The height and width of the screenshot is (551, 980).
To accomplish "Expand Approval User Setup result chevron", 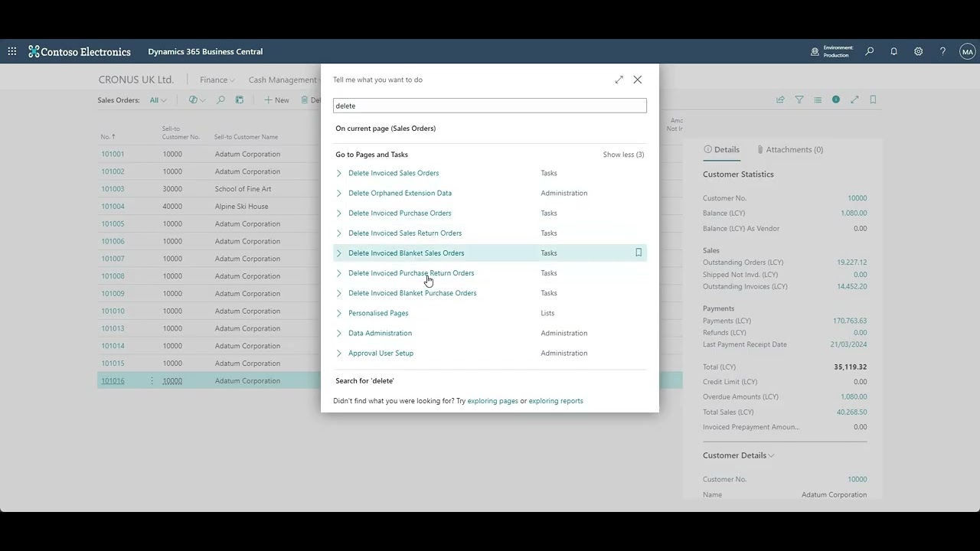I will point(339,353).
